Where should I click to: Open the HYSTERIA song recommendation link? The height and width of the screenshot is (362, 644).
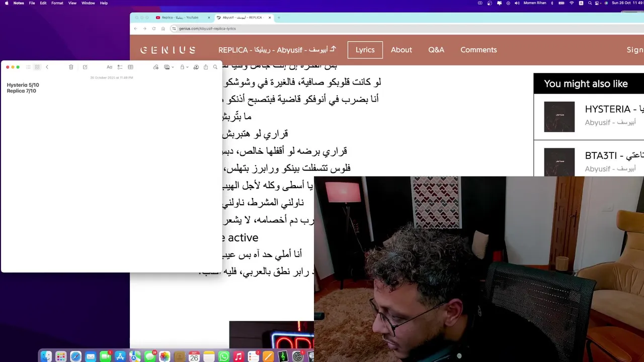614,109
